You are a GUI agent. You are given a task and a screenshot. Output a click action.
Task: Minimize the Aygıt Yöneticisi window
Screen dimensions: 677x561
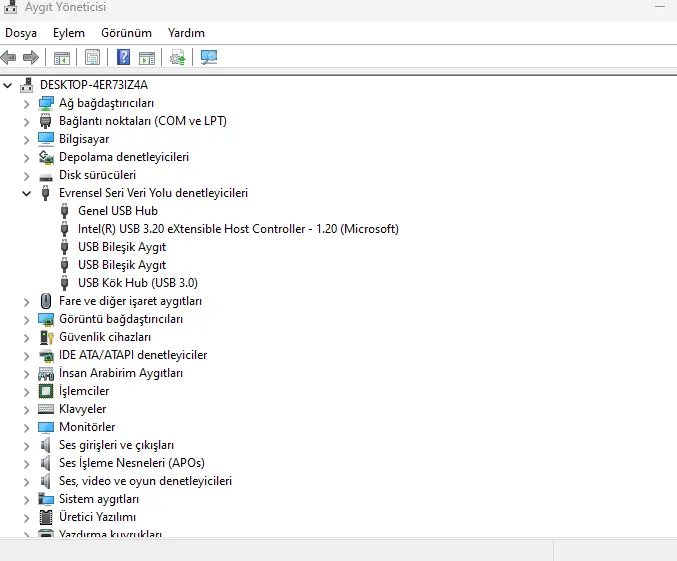(x=660, y=6)
